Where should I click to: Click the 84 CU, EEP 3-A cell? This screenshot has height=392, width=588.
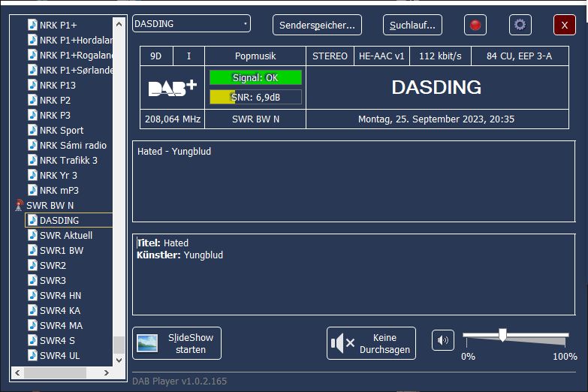(x=520, y=56)
